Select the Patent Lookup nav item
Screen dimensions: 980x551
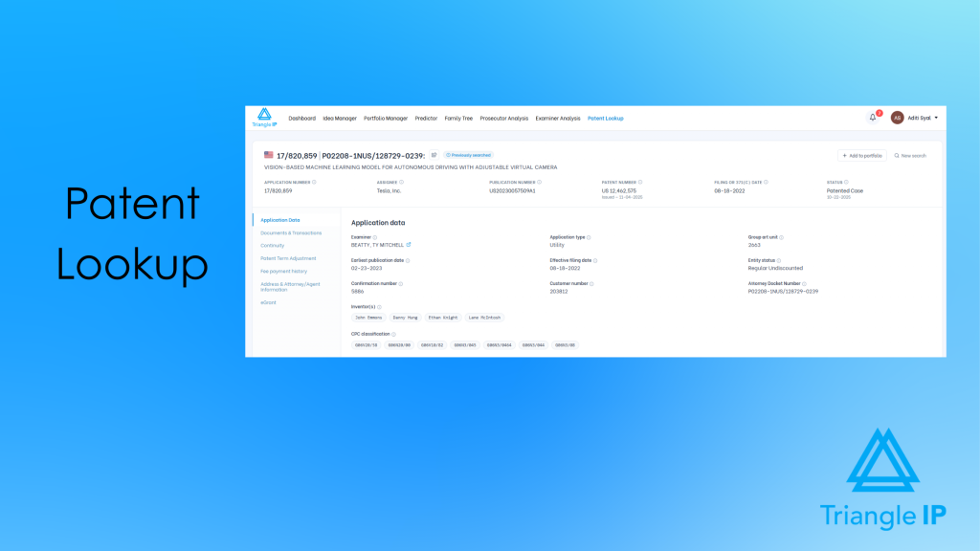click(605, 118)
